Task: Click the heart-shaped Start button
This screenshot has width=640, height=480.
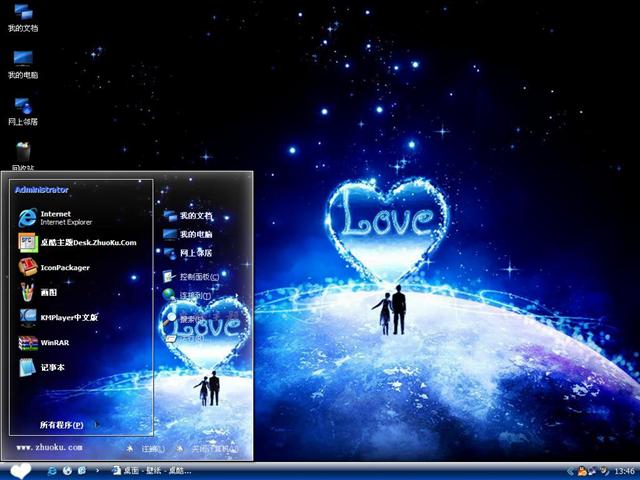Action: pyautogui.click(x=20, y=471)
